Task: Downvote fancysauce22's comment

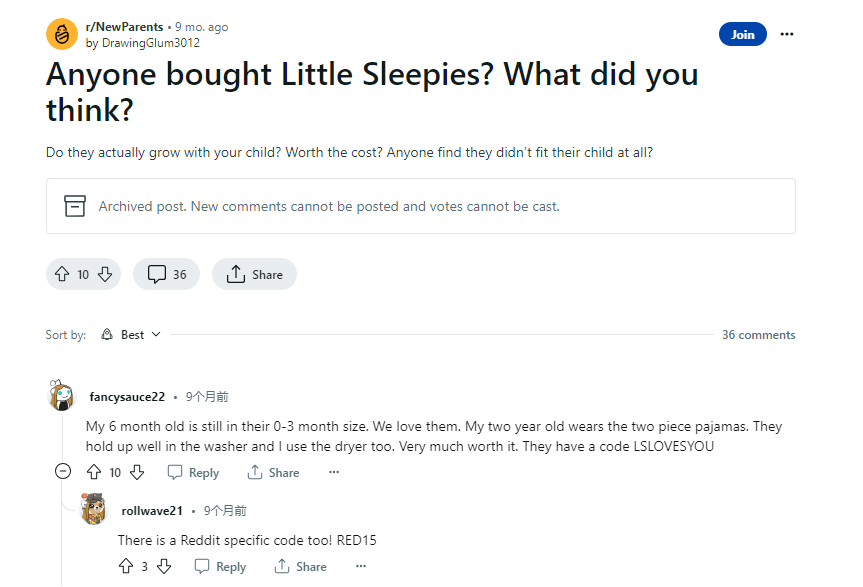Action: click(x=137, y=472)
